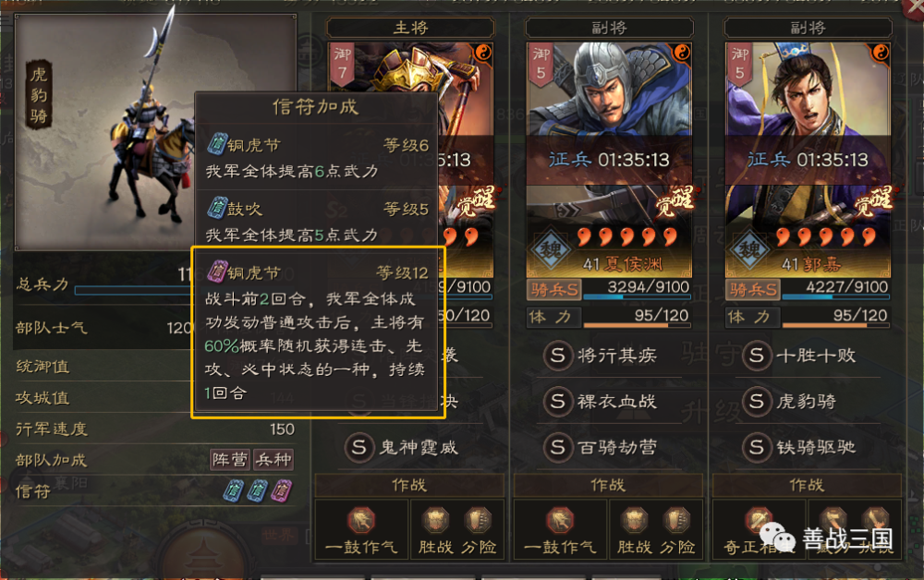Screen dimensions: 924x580
Task: Click the second blue 信符 token icon
Action: pos(257,490)
